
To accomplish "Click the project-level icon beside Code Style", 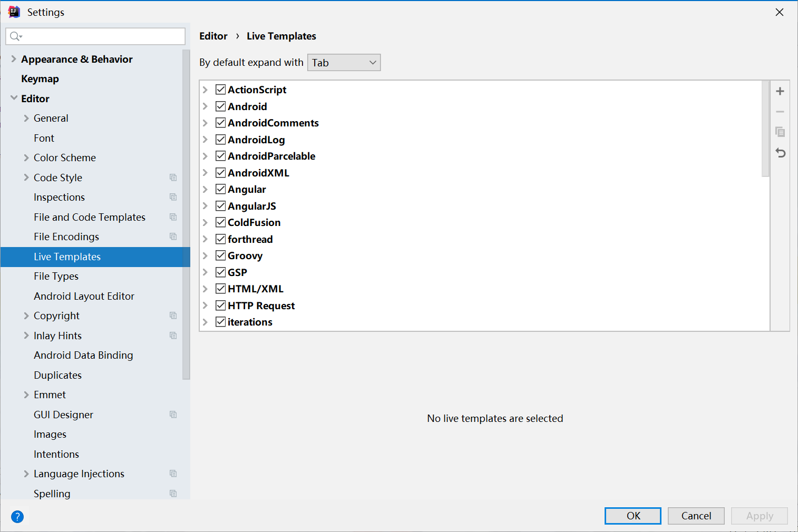I will [x=173, y=178].
